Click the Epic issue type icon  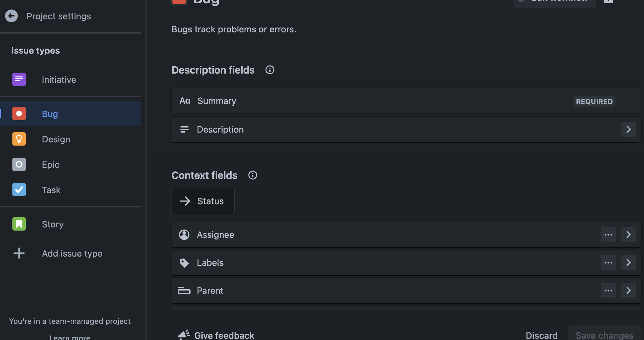[x=19, y=164]
